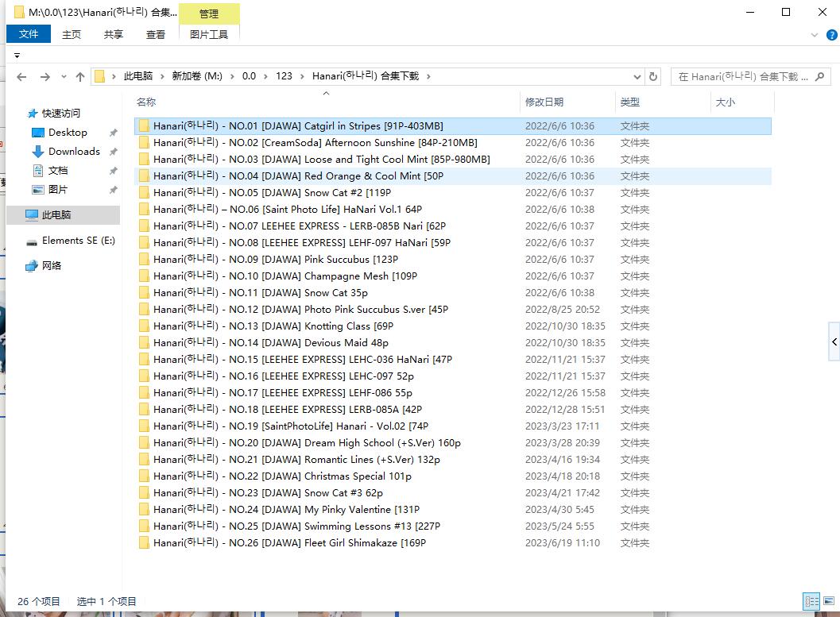Screen dimensions: 840x617
Task: Click folder icon of NO.09 Pink Succubus
Action: point(144,259)
